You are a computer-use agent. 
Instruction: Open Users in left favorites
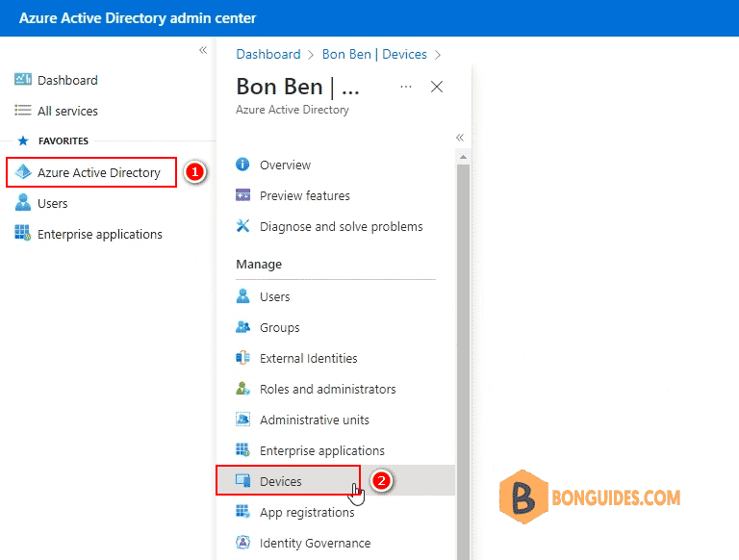click(x=52, y=204)
